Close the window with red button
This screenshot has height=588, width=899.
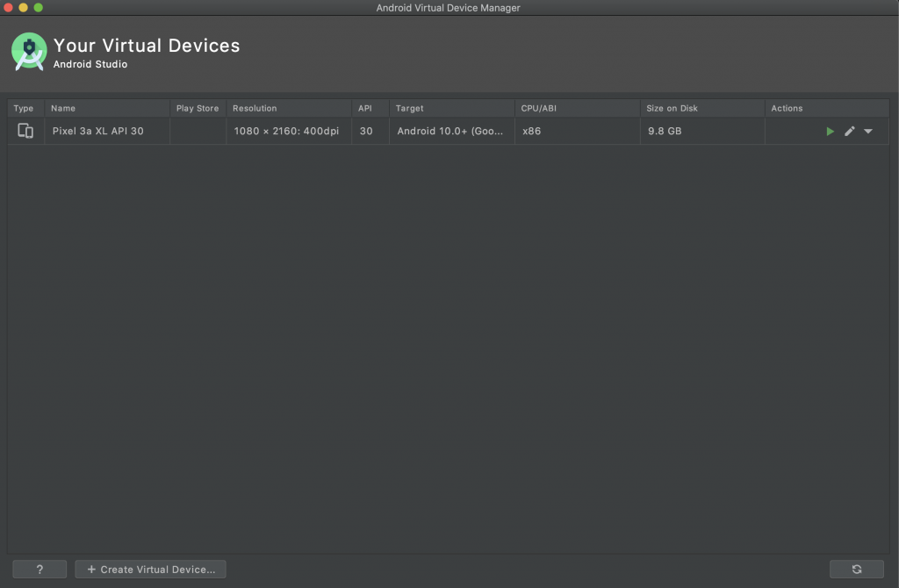[8, 7]
